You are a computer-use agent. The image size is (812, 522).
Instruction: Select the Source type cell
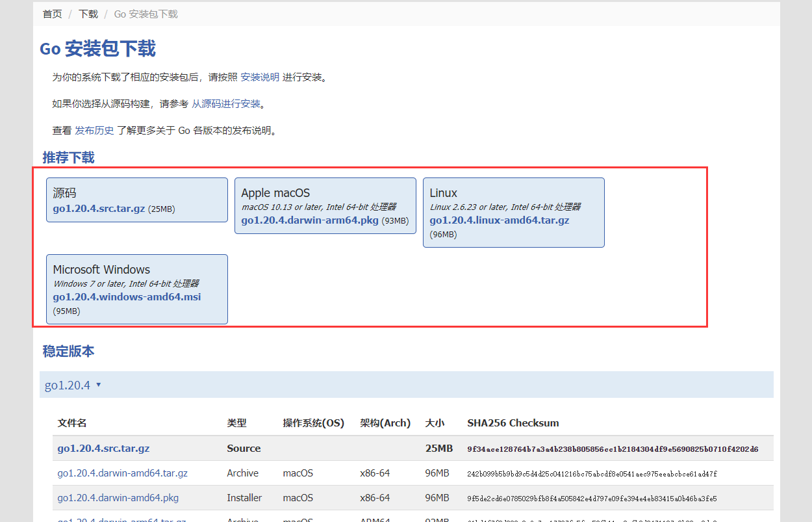pyautogui.click(x=244, y=449)
